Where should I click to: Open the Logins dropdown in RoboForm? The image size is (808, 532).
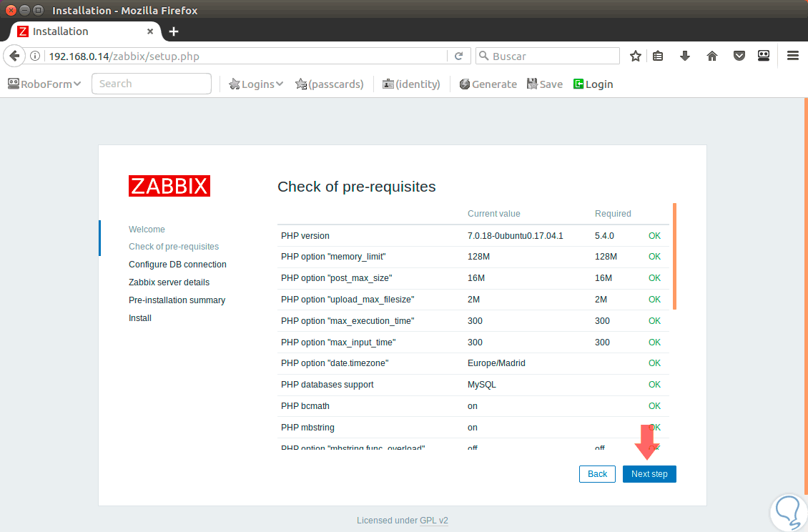[256, 84]
